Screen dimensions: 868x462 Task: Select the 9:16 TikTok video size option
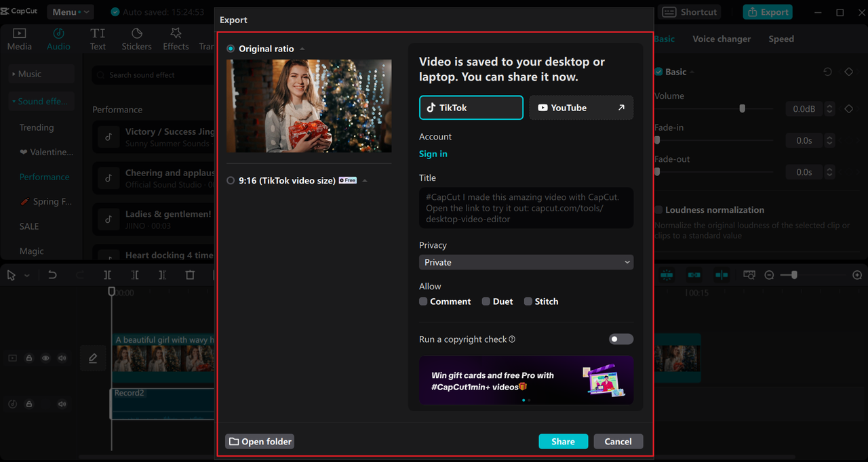tap(231, 181)
